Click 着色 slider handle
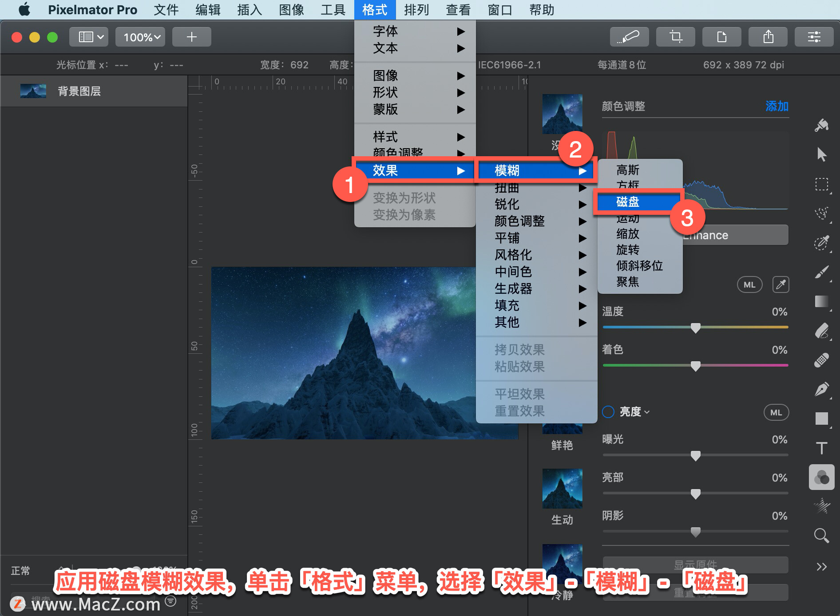Viewport: 840px width, 616px height. (x=696, y=366)
